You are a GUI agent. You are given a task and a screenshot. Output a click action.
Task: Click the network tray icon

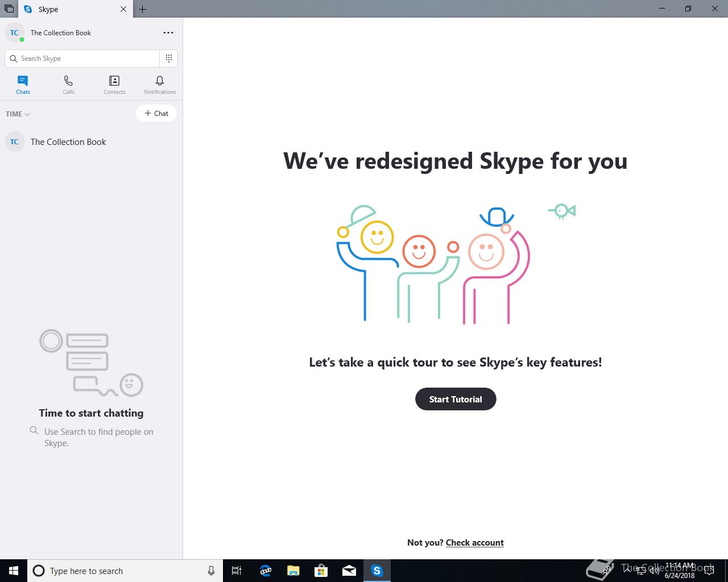pos(640,571)
